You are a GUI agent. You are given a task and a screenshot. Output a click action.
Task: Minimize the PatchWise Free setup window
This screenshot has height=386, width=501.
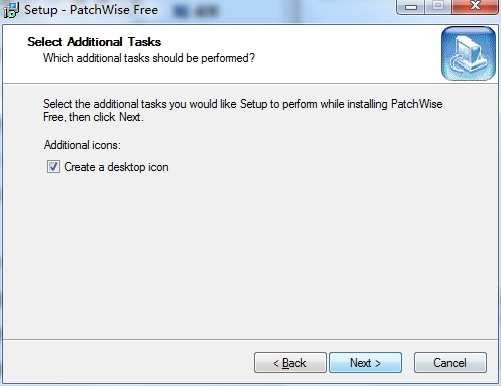point(411,6)
